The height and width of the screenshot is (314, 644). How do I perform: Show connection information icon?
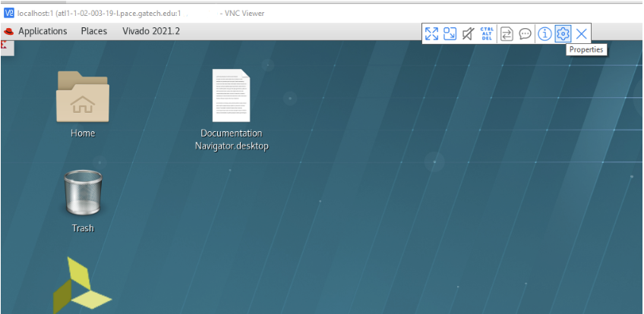[x=545, y=33]
